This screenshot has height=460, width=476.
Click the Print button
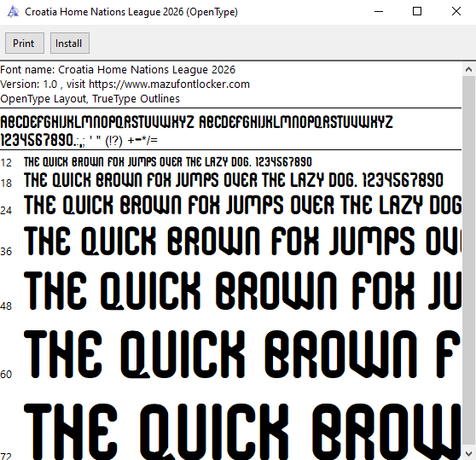(25, 44)
